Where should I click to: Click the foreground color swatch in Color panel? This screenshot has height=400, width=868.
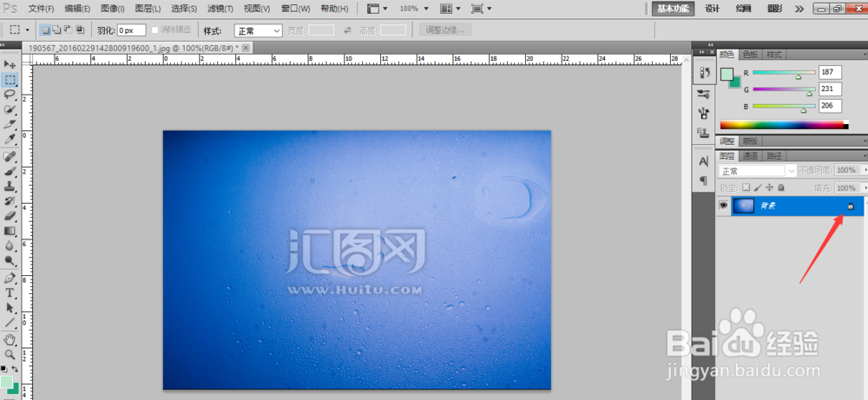pos(727,74)
